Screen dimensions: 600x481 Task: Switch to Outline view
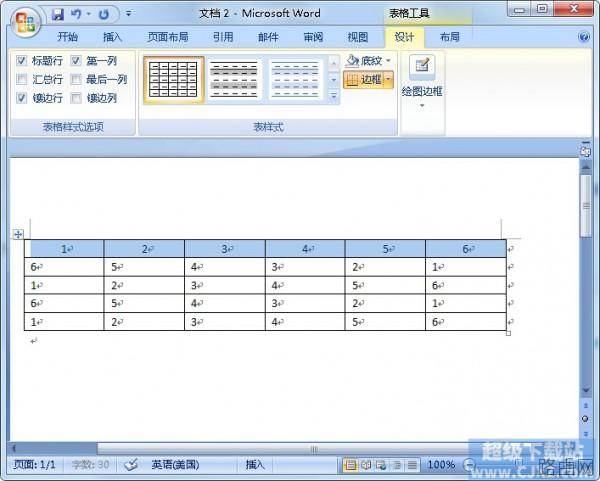pos(397,465)
